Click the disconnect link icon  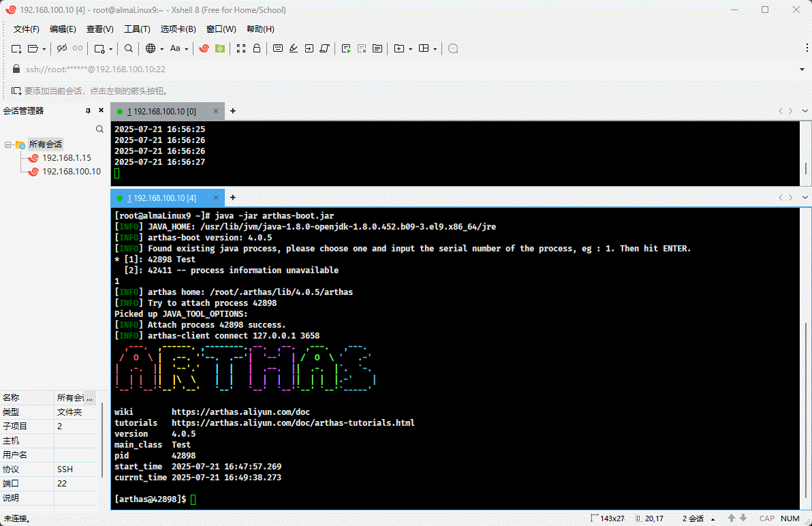[62, 48]
